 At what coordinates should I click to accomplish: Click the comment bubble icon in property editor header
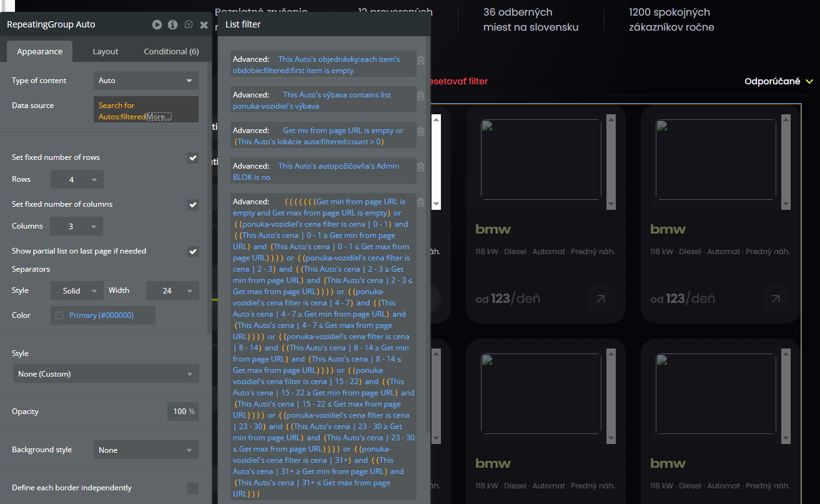click(189, 25)
